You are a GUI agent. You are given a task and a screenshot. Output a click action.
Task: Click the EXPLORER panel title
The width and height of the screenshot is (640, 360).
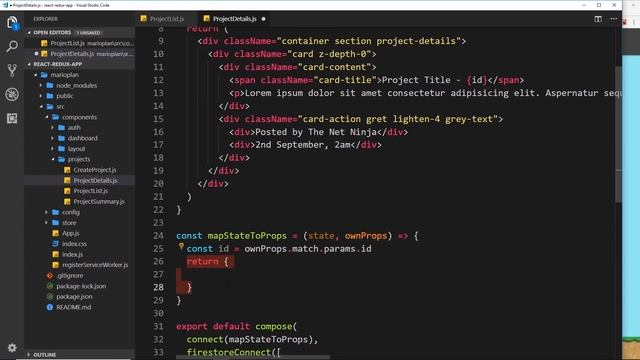(45, 19)
